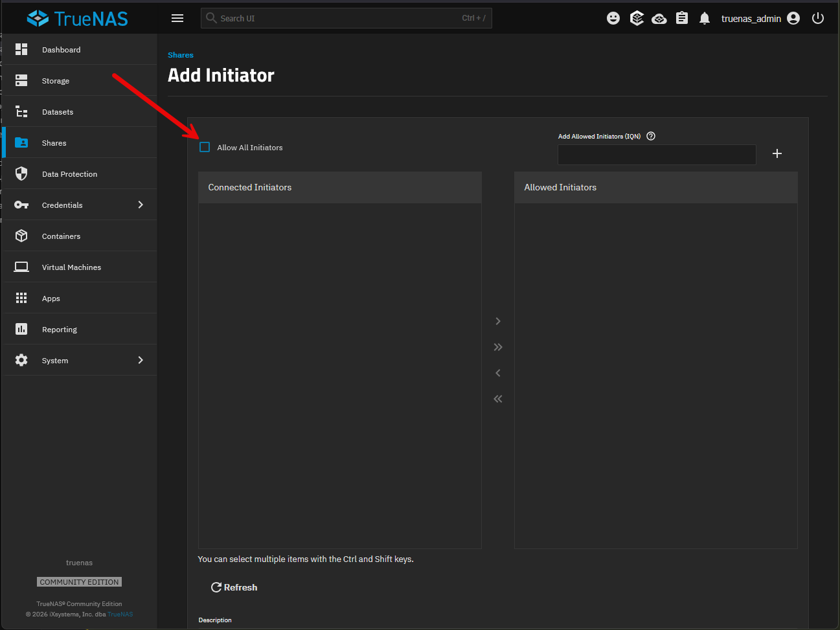Move all initiators right with double arrow
This screenshot has width=840, height=630.
497,347
